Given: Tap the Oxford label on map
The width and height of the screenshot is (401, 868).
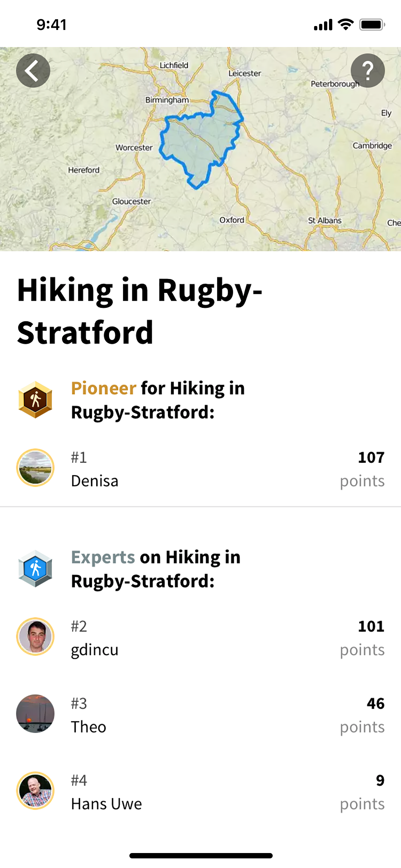Looking at the screenshot, I should click(232, 220).
